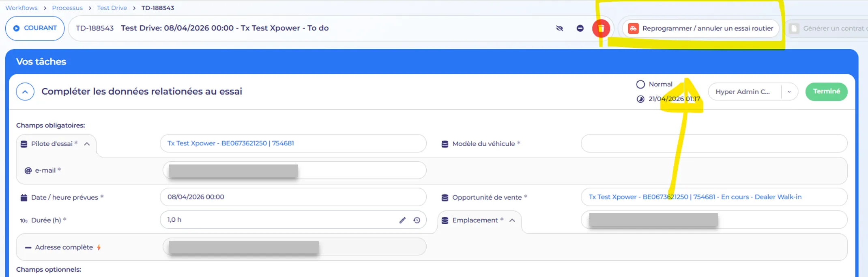The image size is (868, 277).
Task: Click the COURANT status button
Action: coord(35,28)
